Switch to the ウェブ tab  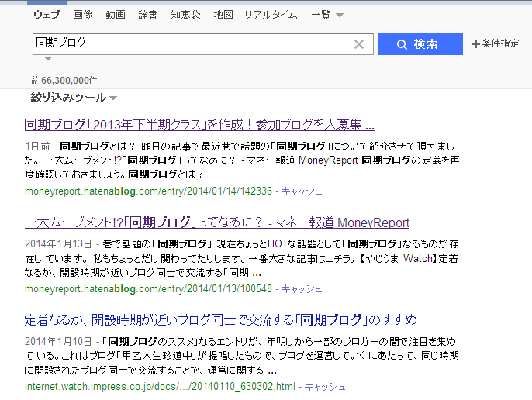pos(47,15)
